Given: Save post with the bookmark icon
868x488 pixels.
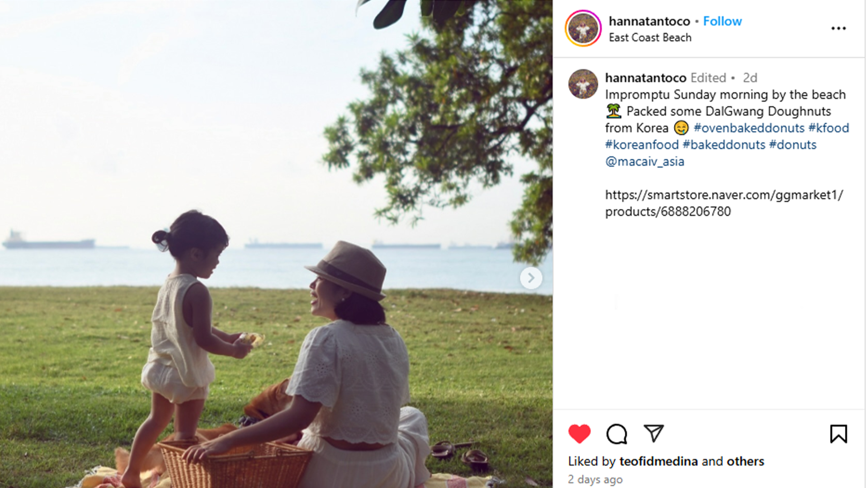Looking at the screenshot, I should (x=838, y=434).
